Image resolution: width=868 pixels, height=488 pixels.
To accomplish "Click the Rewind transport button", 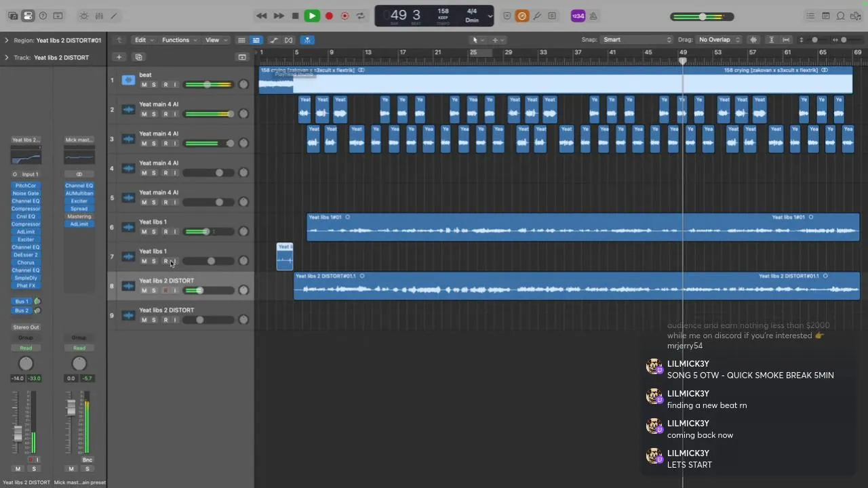I will (261, 16).
